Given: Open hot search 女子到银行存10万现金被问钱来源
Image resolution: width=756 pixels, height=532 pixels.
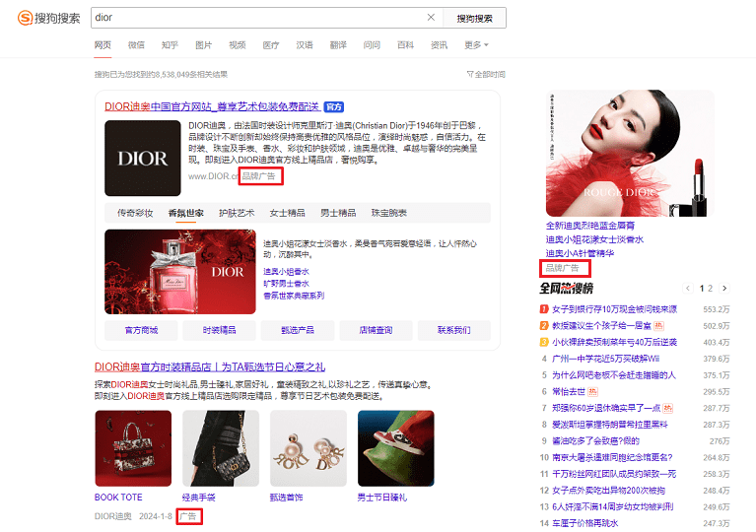Looking at the screenshot, I should (x=615, y=309).
